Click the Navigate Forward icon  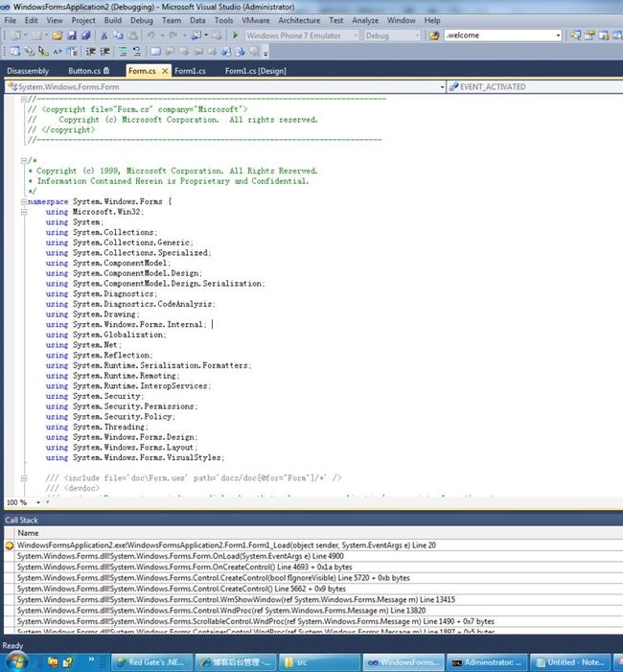pyautogui.click(x=218, y=35)
